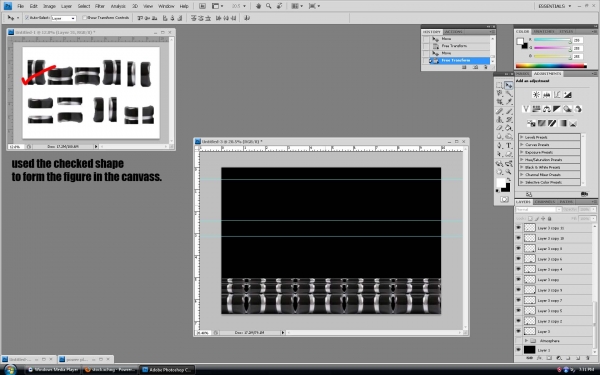The image size is (600, 375).
Task: Select the Layer 3 copy 5 row
Action: coord(553,310)
